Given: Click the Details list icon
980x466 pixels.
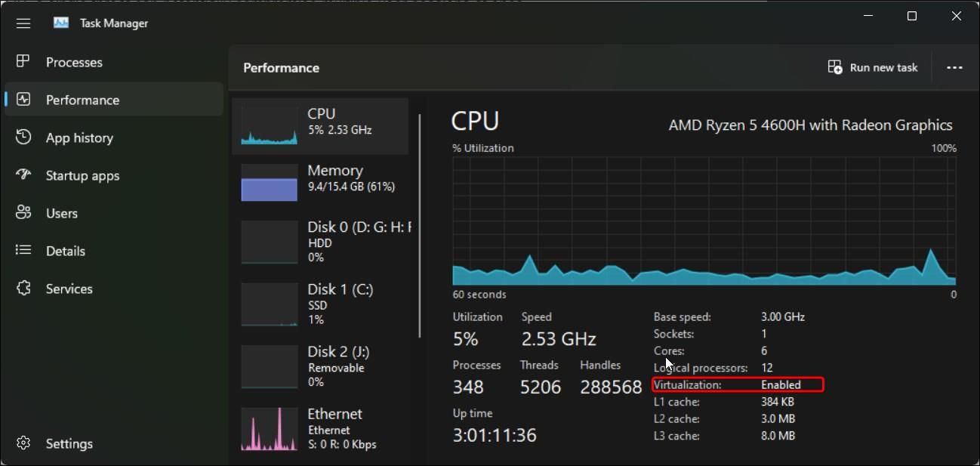Looking at the screenshot, I should click(x=23, y=250).
